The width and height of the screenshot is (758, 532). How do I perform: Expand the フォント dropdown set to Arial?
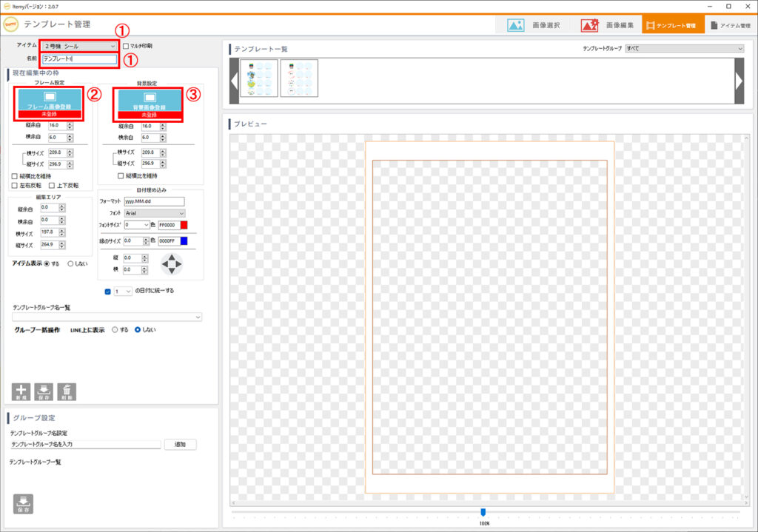pos(155,213)
